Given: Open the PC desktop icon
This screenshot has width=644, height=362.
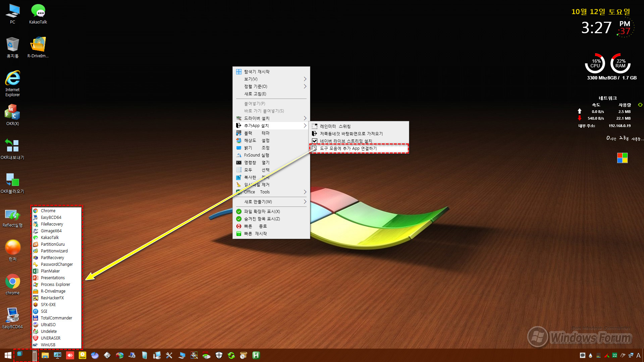Looking at the screenshot, I should coord(12,14).
